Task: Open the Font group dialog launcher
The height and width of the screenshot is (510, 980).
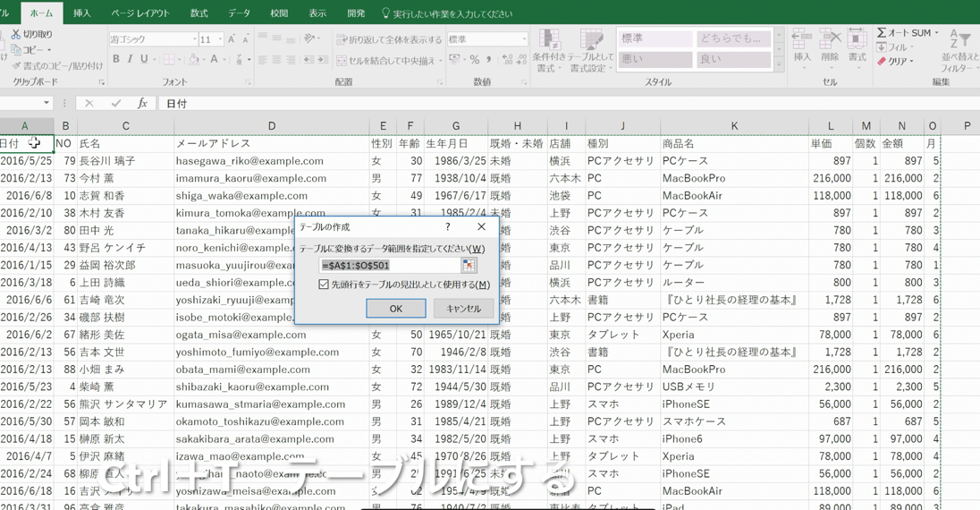Action: [248, 82]
